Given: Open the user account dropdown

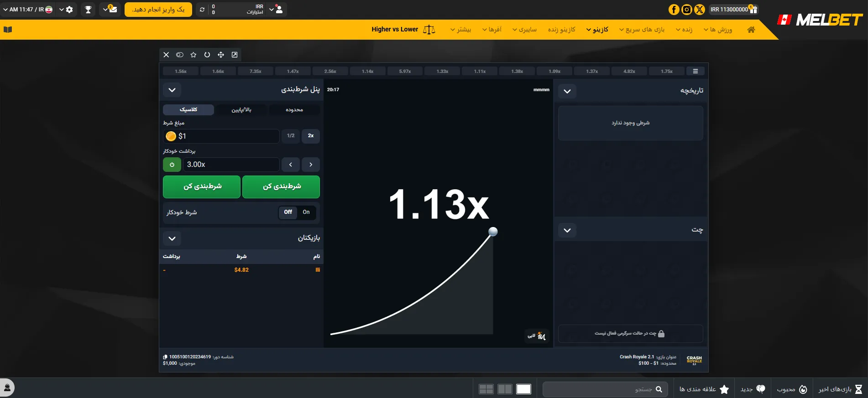Looking at the screenshot, I should (276, 9).
